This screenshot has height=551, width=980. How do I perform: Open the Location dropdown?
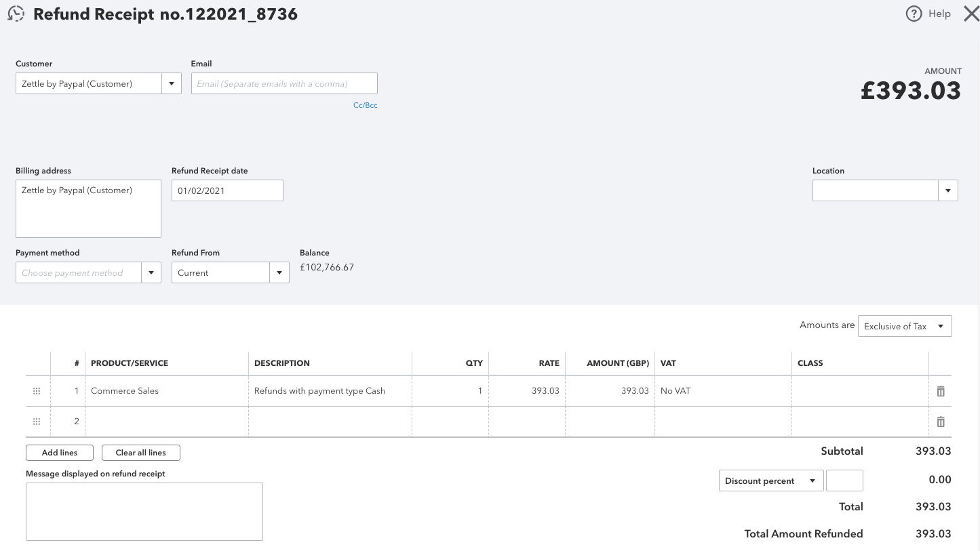947,190
